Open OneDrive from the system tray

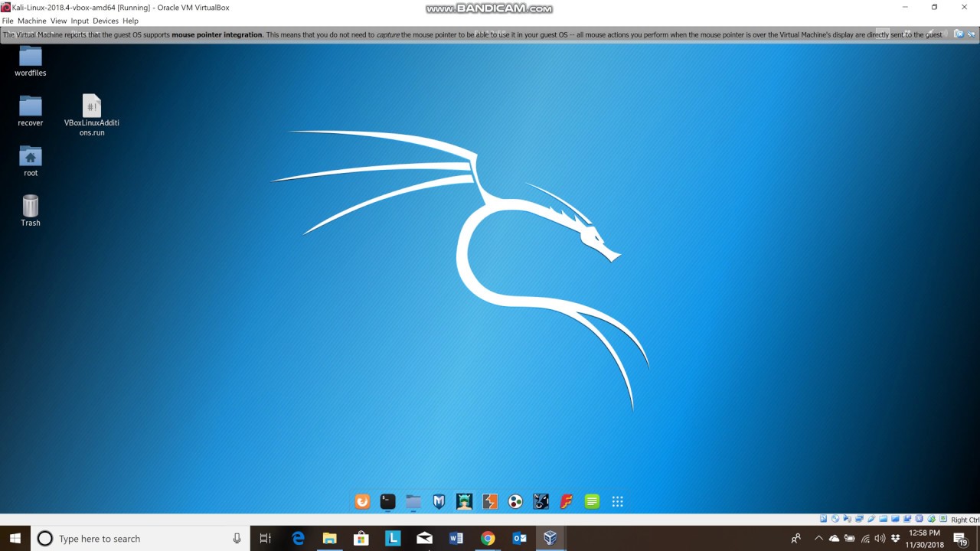click(835, 539)
